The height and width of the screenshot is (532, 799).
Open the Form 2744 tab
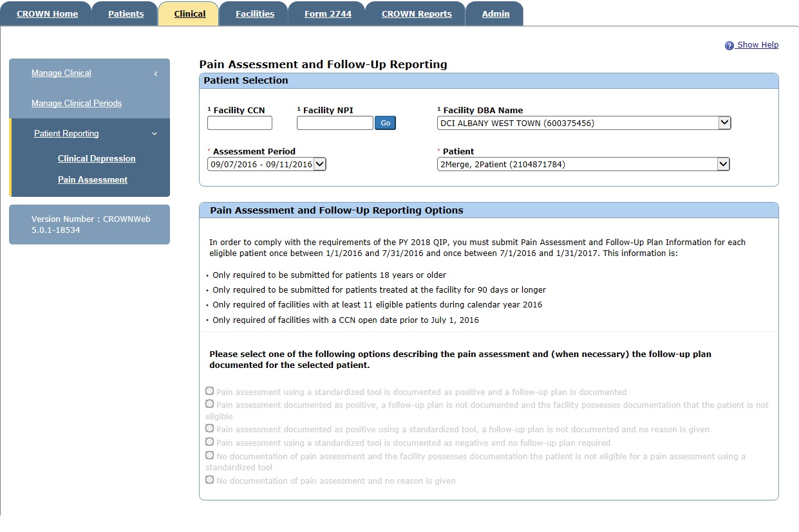tap(328, 14)
